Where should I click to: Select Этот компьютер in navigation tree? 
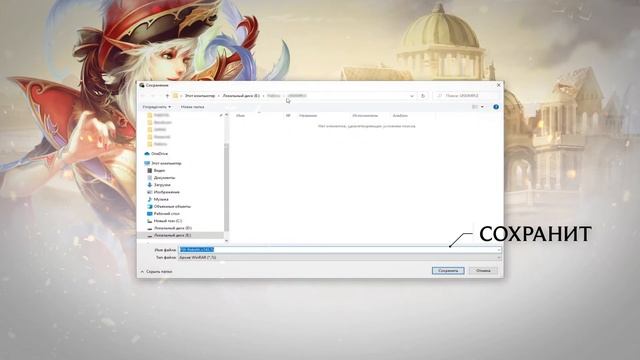(x=166, y=163)
